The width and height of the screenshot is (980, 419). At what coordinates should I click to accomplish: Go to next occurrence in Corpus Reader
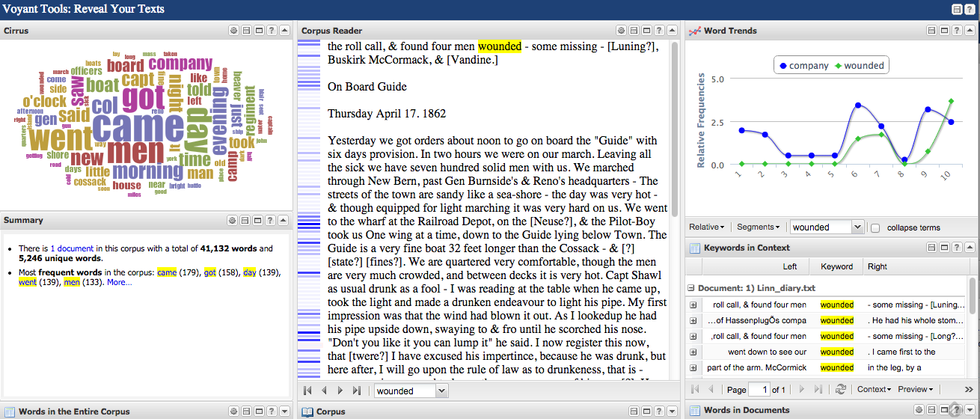340,391
